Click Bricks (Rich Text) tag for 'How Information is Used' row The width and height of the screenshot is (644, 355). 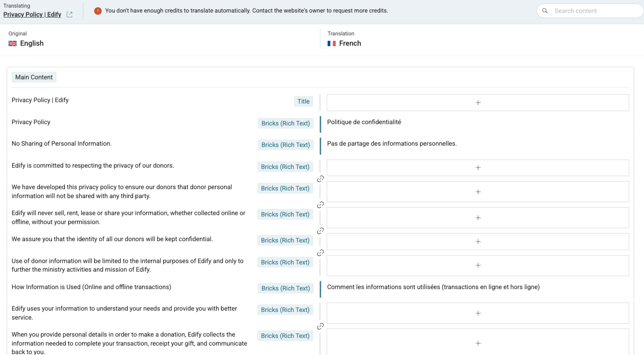coord(285,288)
